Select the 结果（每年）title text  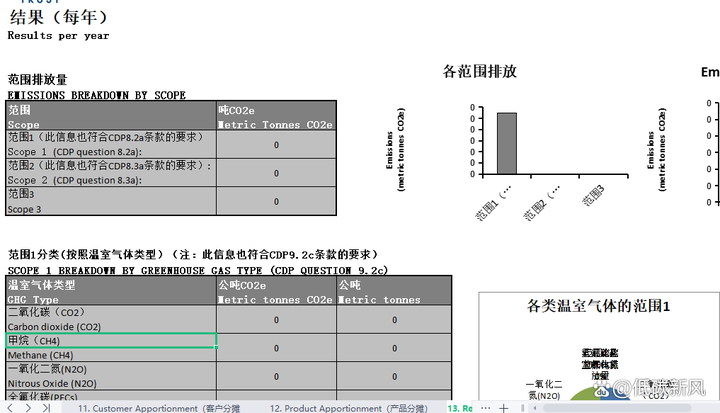pos(59,17)
